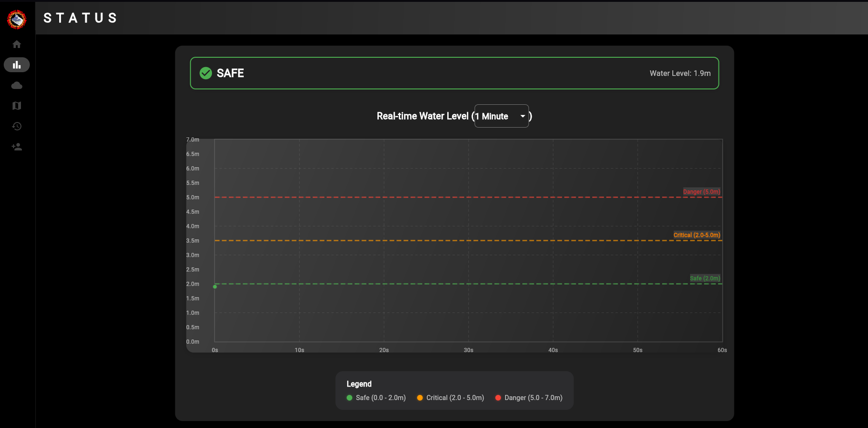Click the 0.0m y-axis label

click(x=193, y=342)
